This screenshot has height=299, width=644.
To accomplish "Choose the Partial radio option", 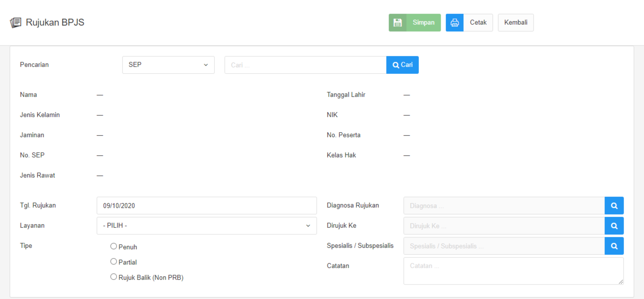I will coord(114,261).
